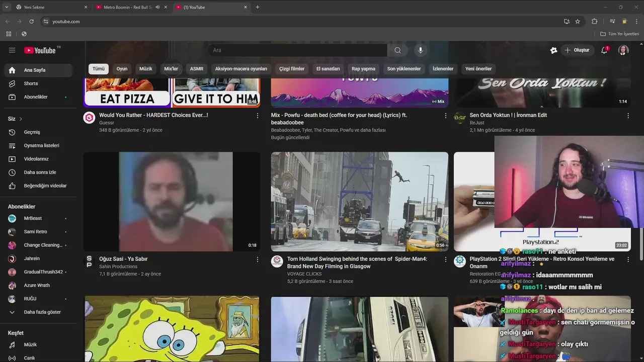Open the account avatar menu

623,50
